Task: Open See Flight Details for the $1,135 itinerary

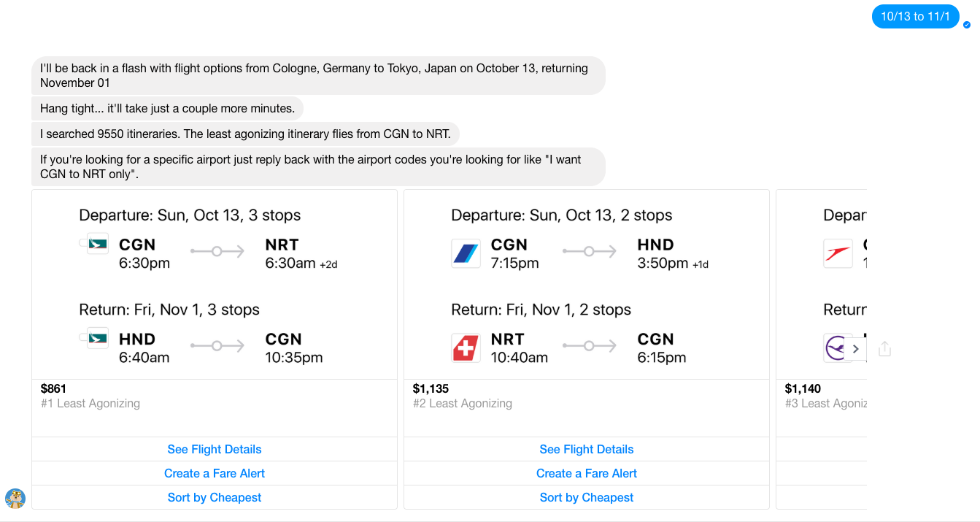Action: (x=587, y=449)
